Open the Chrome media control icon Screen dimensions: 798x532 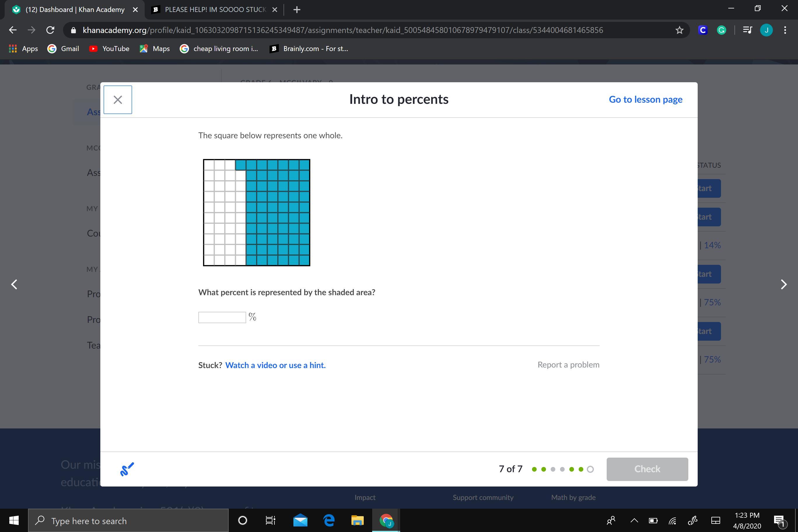click(x=748, y=30)
